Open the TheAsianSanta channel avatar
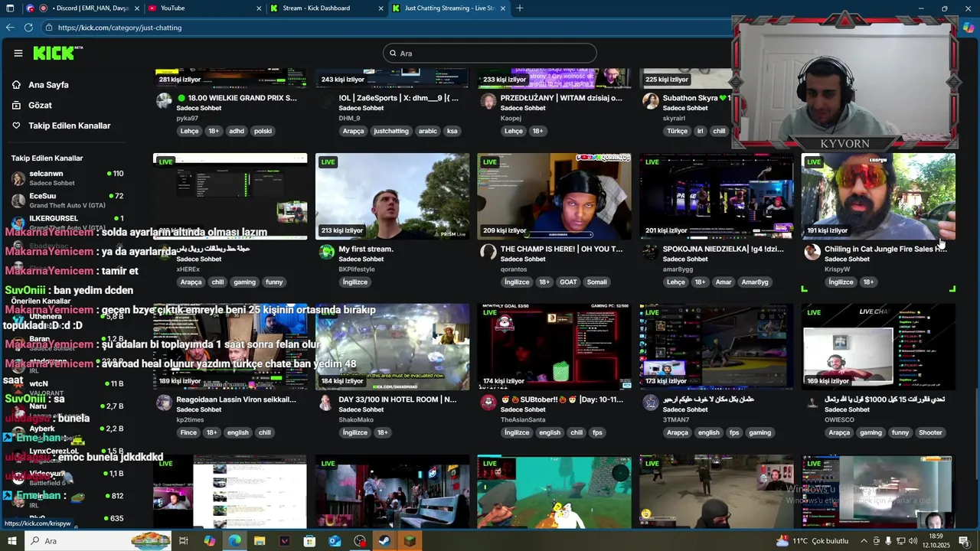 (488, 403)
